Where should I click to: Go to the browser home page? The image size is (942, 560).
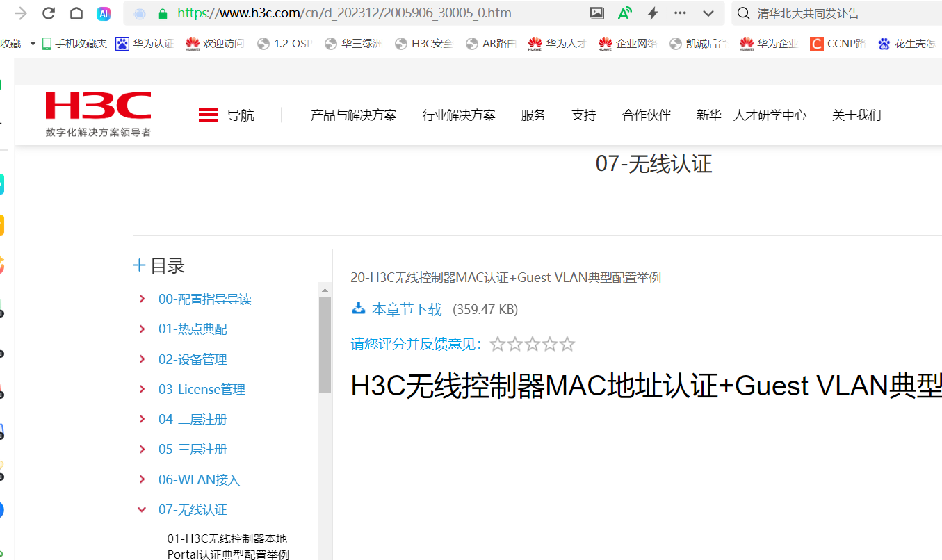[76, 13]
